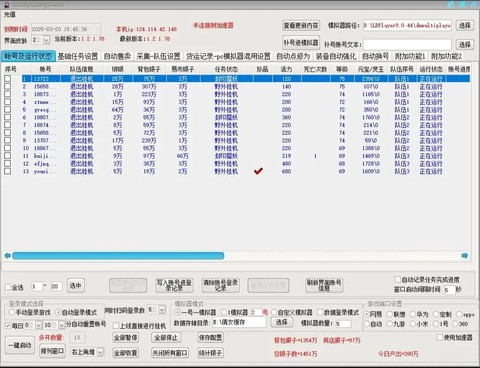Click the 选中 button
The image size is (480, 368).
click(75, 285)
